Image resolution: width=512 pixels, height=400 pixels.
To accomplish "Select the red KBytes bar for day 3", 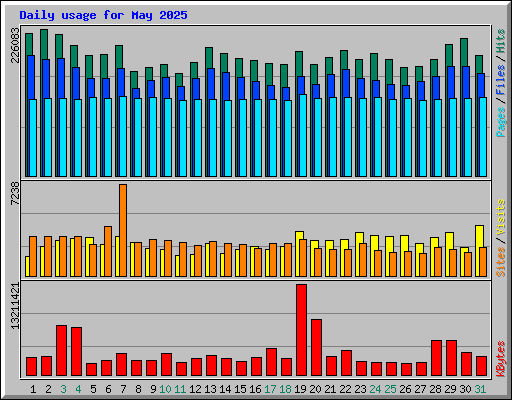I will pos(61,351).
